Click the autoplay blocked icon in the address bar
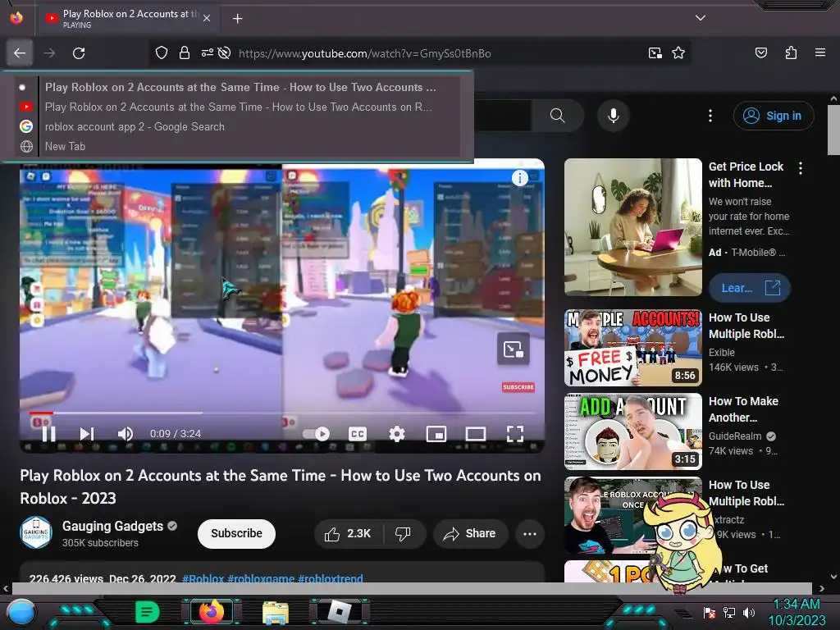The height and width of the screenshot is (630, 840). (x=225, y=52)
